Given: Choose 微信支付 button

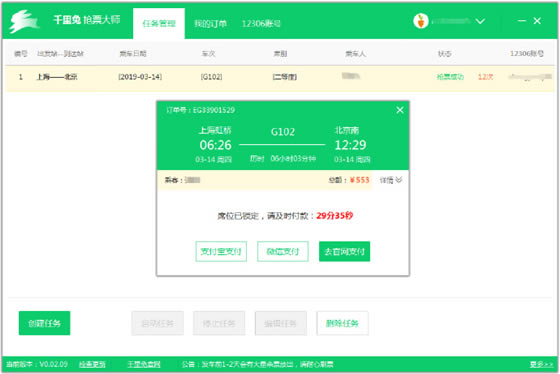Looking at the screenshot, I should (282, 251).
